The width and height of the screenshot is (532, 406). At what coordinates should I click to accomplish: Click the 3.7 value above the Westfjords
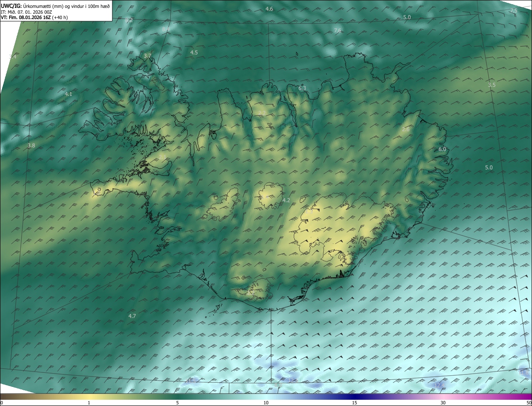pyautogui.click(x=148, y=56)
